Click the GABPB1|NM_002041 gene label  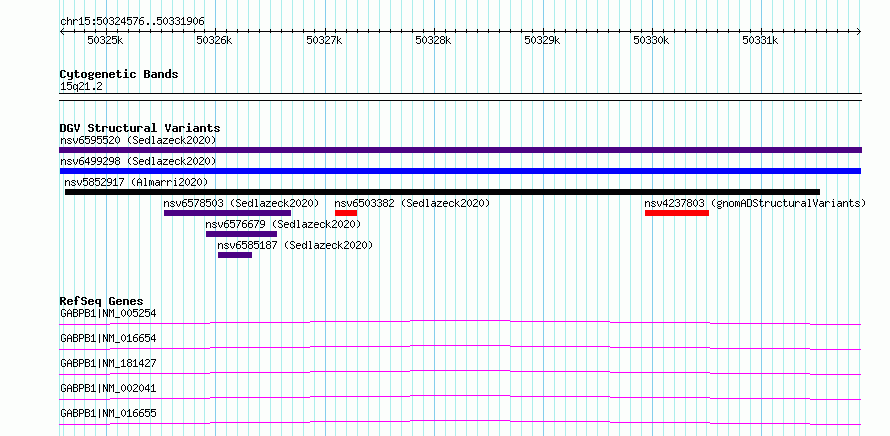pos(108,388)
